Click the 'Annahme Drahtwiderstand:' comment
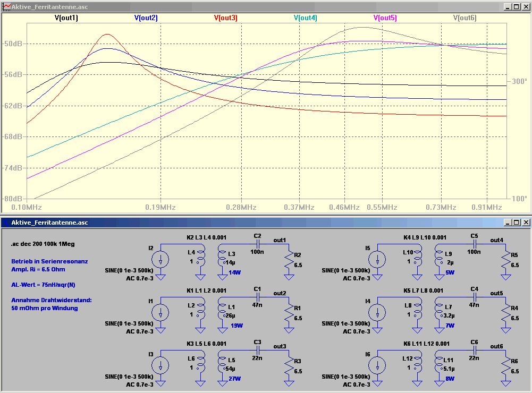 click(52, 300)
